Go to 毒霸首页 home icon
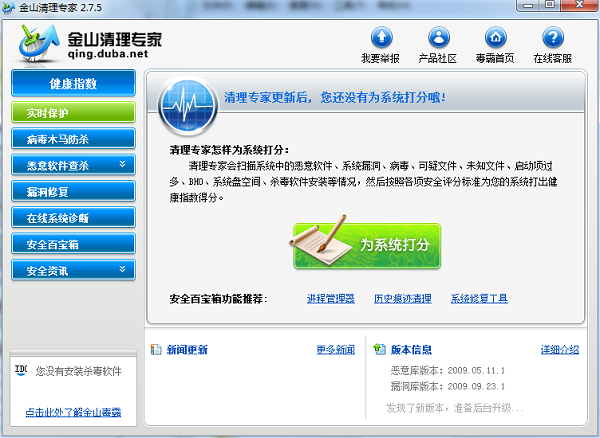600x438 pixels. [x=496, y=37]
